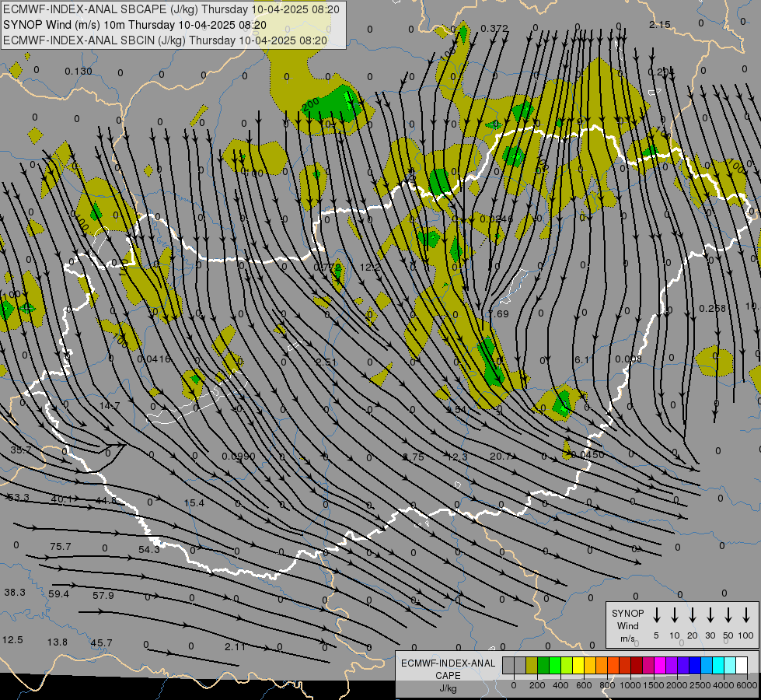Click the map value 44.8
The height and width of the screenshot is (700, 761).
click(106, 500)
